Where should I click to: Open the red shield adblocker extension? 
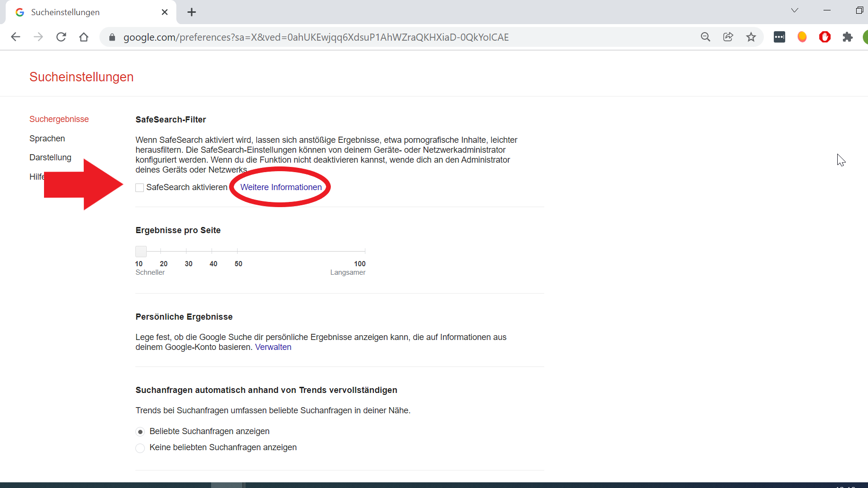(825, 37)
